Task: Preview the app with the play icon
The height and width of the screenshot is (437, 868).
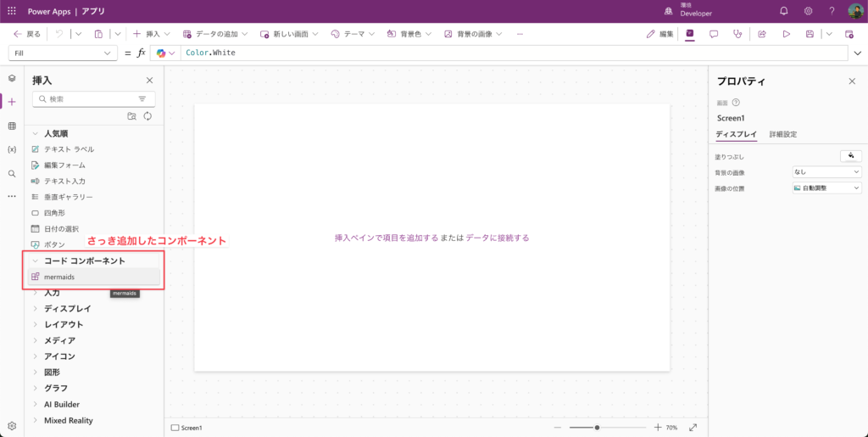Action: 786,34
